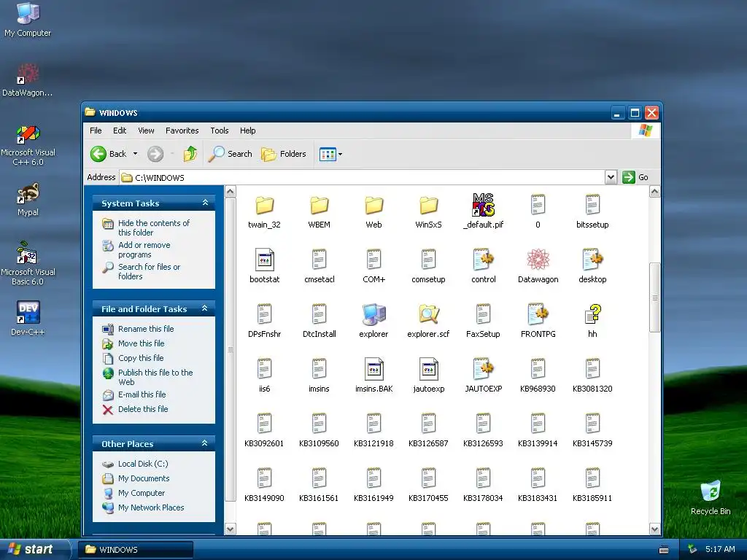Image resolution: width=747 pixels, height=560 pixels.
Task: Click the Go button beside Address
Action: (x=636, y=177)
